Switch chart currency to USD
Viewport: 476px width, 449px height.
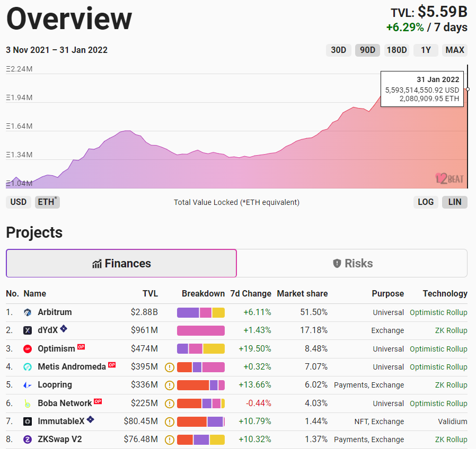(x=18, y=202)
